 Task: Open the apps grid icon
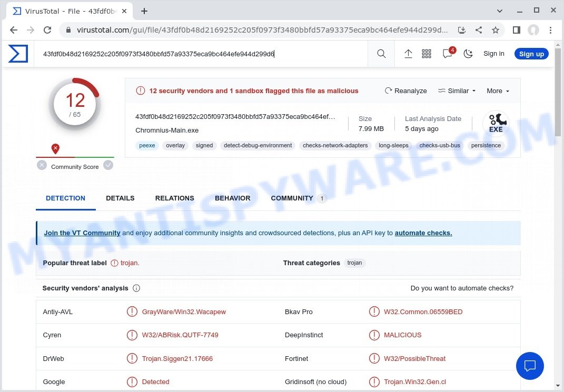click(x=427, y=54)
